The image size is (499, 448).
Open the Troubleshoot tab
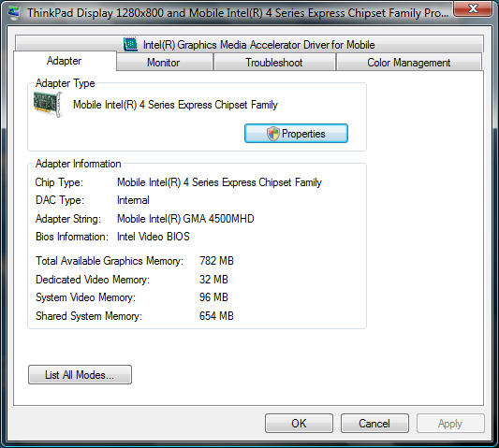[x=274, y=62]
